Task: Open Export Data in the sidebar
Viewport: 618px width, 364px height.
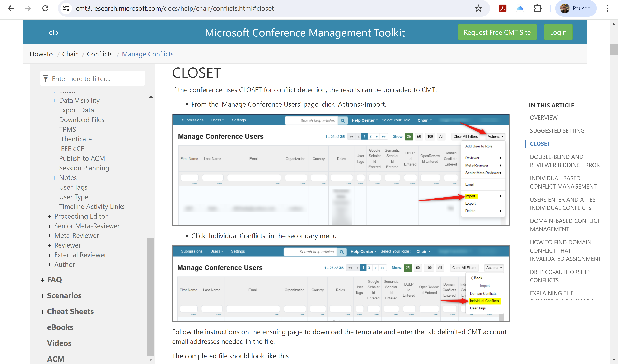Action: pos(77,110)
